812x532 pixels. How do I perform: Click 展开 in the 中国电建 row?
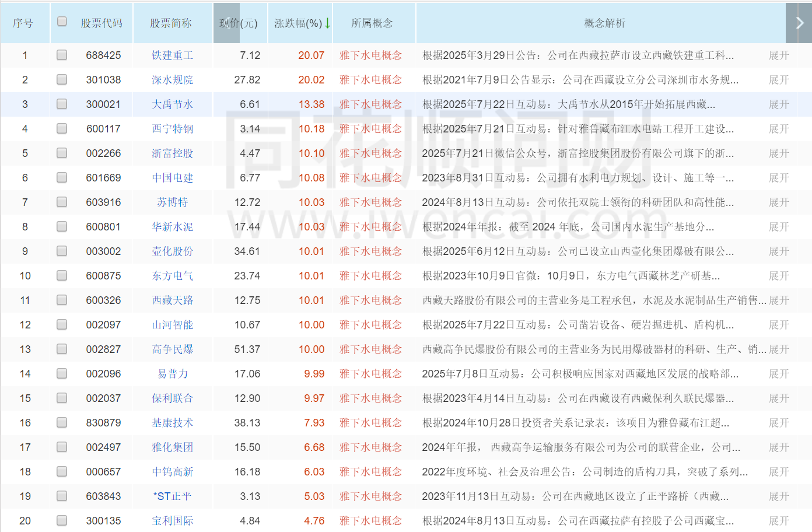pyautogui.click(x=779, y=178)
